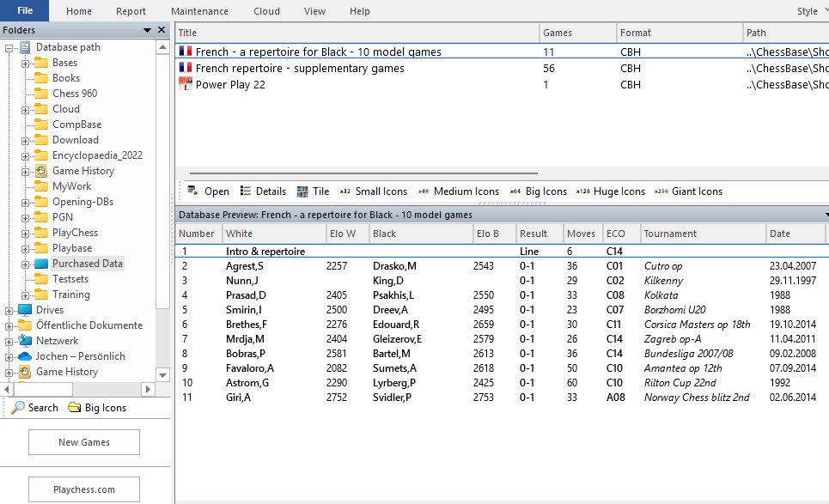Collapse the Database path tree node
The image size is (829, 504).
(x=9, y=47)
